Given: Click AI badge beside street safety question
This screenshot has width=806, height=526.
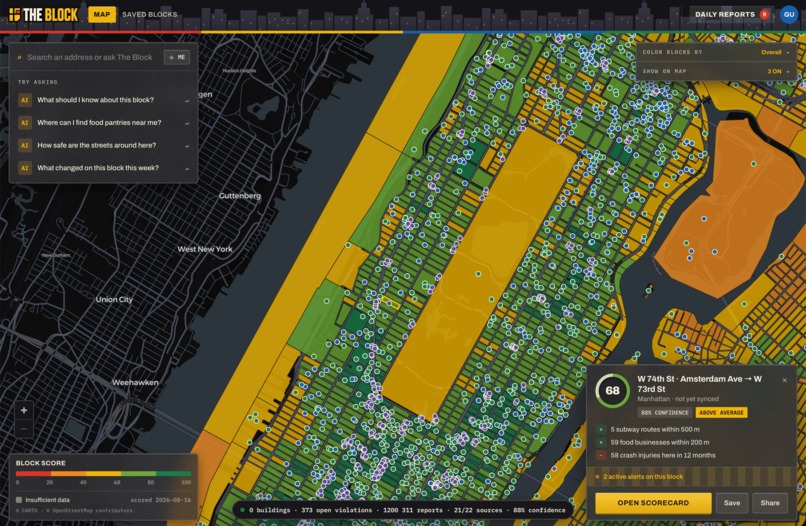Looking at the screenshot, I should pyautogui.click(x=25, y=145).
